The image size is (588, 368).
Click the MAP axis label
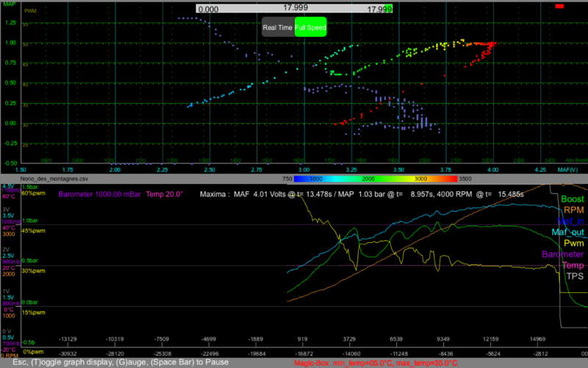tap(10, 4)
